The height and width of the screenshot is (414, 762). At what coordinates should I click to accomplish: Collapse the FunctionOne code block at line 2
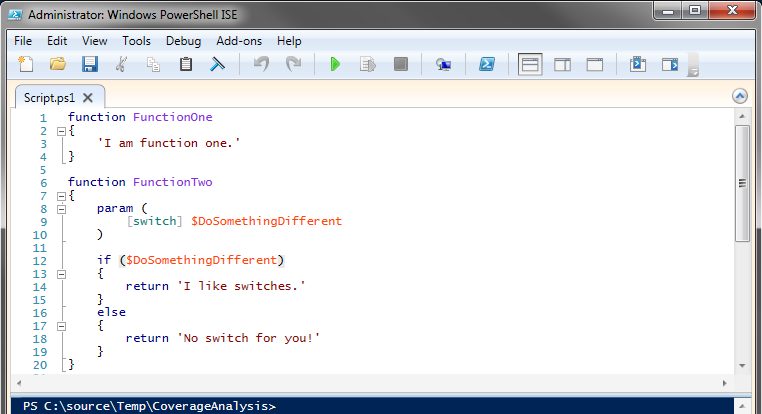click(61, 131)
